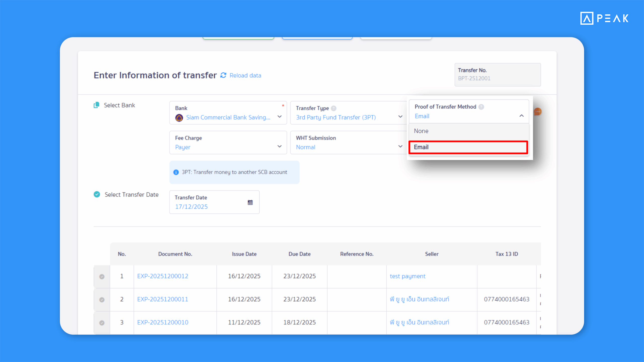Deselect row 1 for EXP-20251200012
The height and width of the screenshot is (362, 644).
point(102,277)
